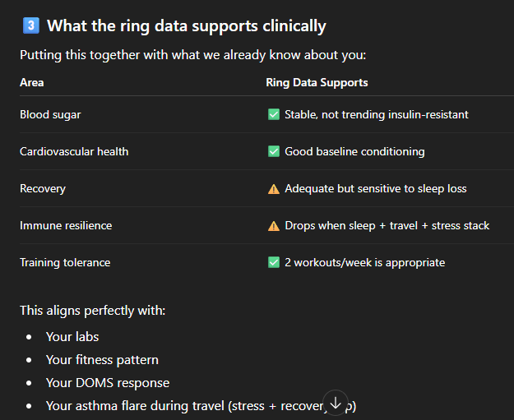
Task: Click the Your fitness pattern bullet item
Action: click(x=102, y=360)
